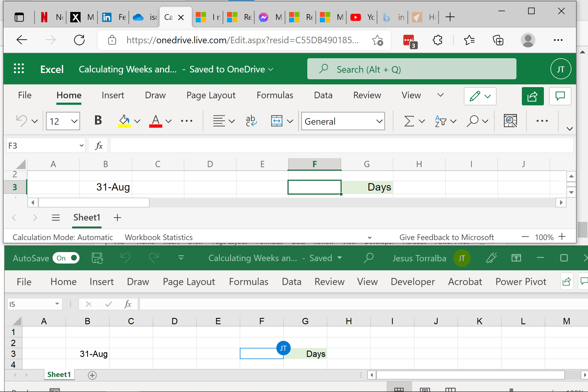The width and height of the screenshot is (588, 392).
Task: Turn off the AutoSave toggle
Action: pyautogui.click(x=66, y=258)
